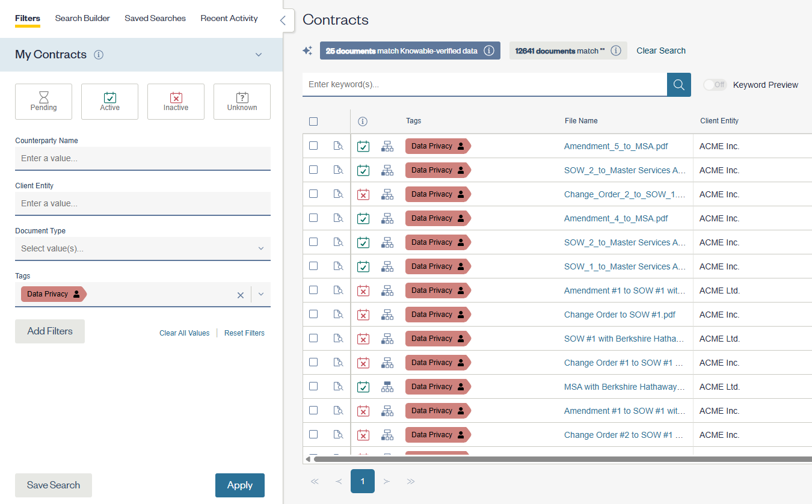The height and width of the screenshot is (504, 812).
Task: Expand the Document Type dropdown
Action: (260, 248)
